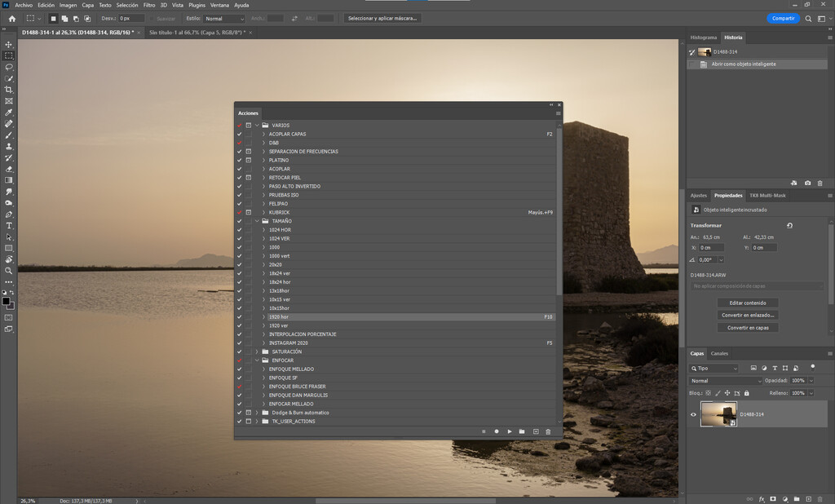Open the Normal blend mode dropdown
Image resolution: width=835 pixels, height=504 pixels.
726,381
